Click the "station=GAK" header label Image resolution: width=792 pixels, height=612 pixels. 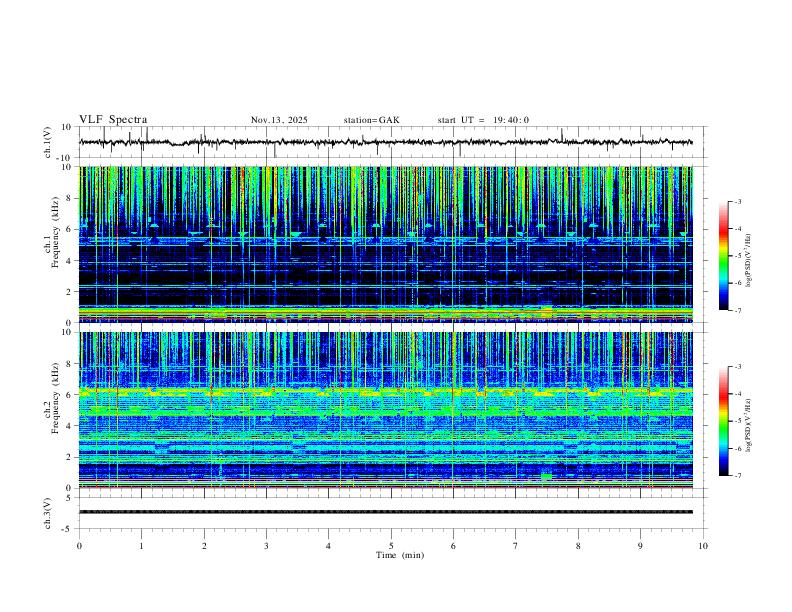[x=372, y=120]
